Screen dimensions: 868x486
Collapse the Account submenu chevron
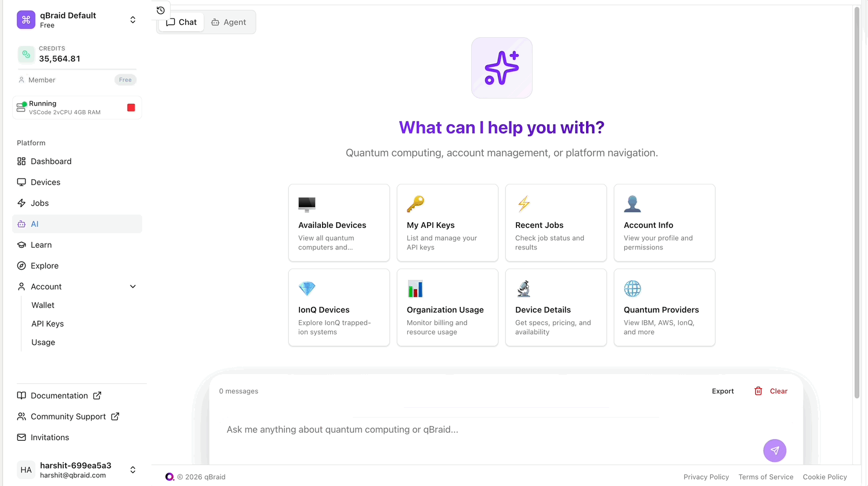click(133, 286)
